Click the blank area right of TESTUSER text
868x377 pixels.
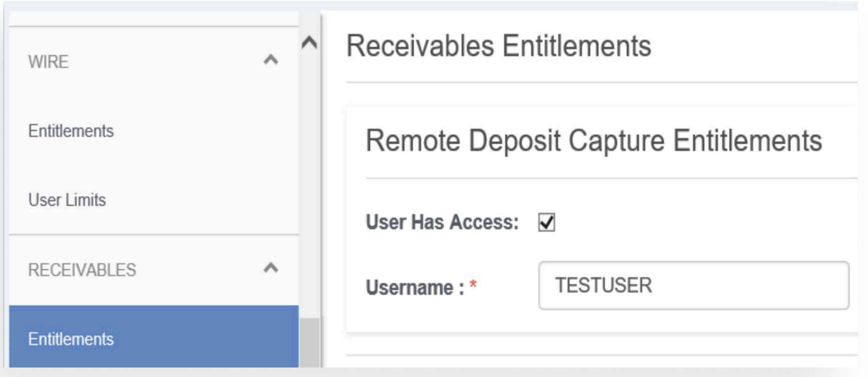751,285
